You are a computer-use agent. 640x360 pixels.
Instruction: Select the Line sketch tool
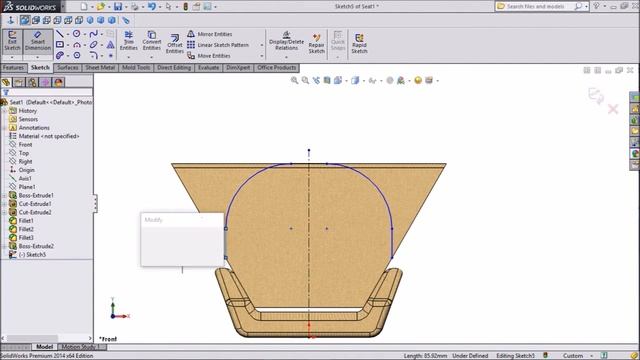pyautogui.click(x=60, y=34)
